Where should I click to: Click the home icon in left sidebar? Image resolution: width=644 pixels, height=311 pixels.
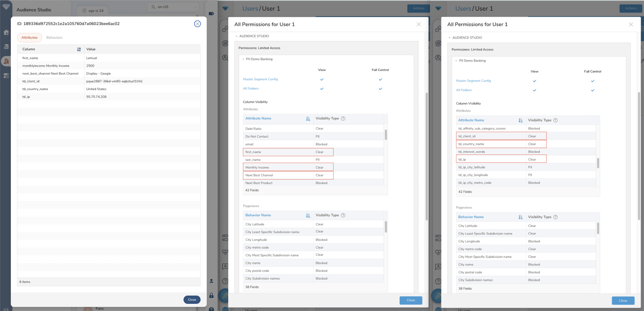tap(6, 32)
